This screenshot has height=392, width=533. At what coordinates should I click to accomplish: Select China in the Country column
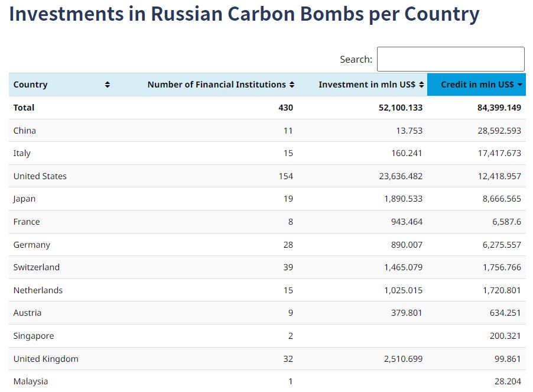(x=24, y=131)
